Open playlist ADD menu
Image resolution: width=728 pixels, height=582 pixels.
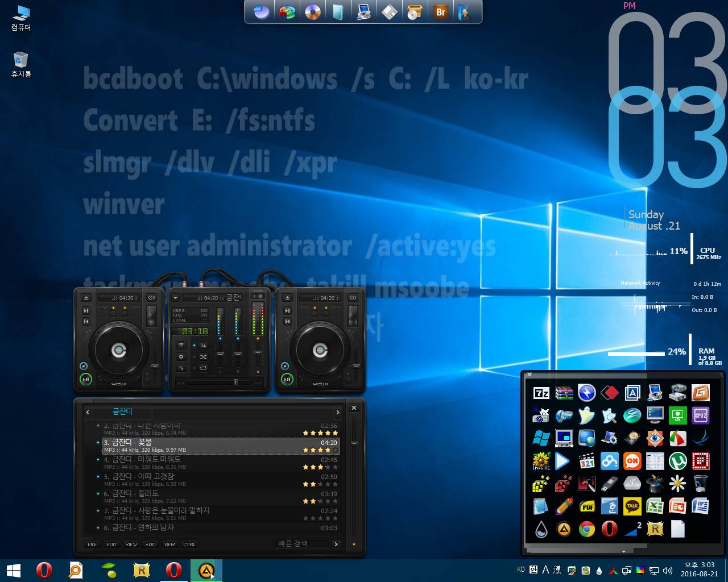151,544
